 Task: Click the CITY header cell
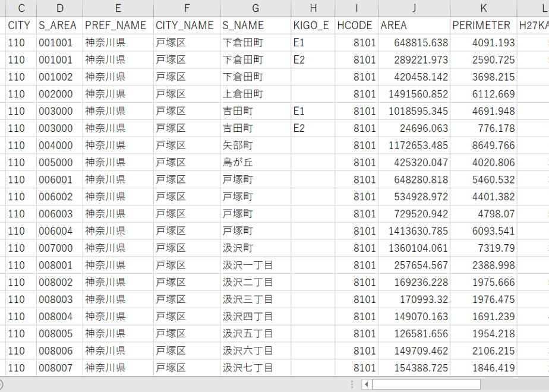click(21, 26)
